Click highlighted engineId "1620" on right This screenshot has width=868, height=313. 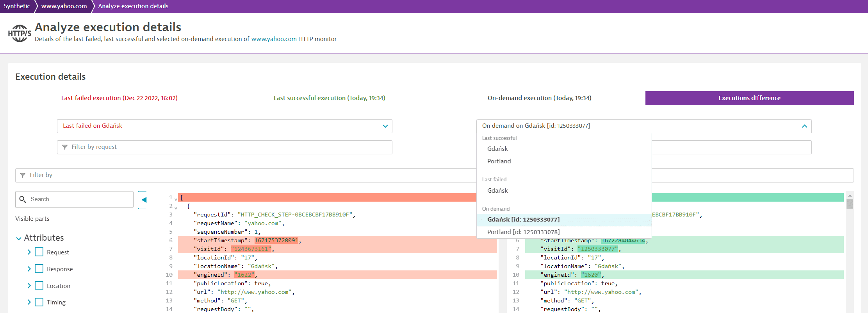pyautogui.click(x=591, y=275)
